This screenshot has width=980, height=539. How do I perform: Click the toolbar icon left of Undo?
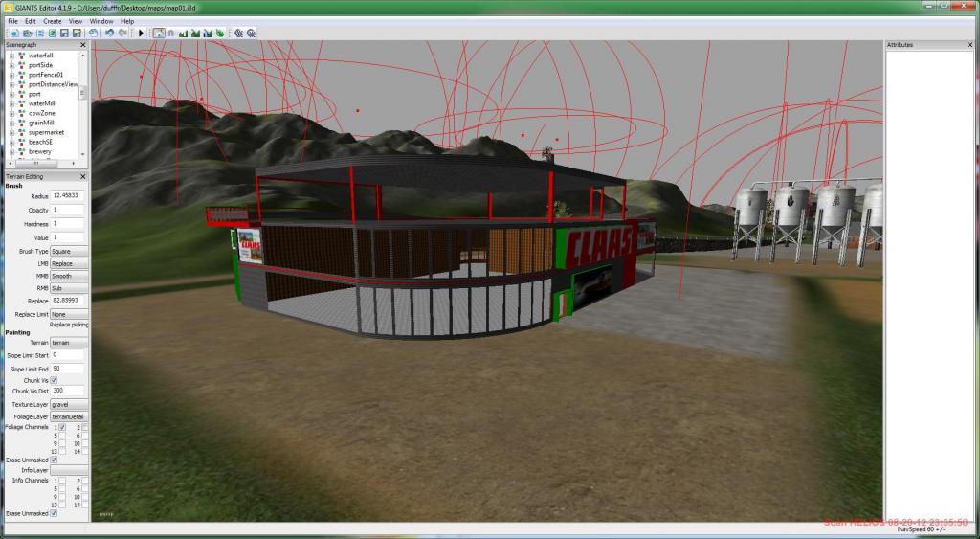pos(93,34)
